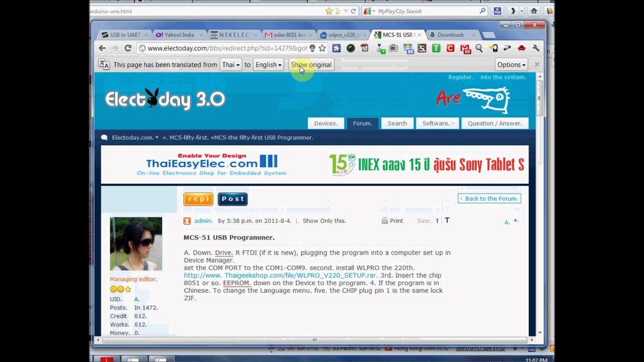The height and width of the screenshot is (362, 644).
Task: Click Show Only this link
Action: tap(325, 221)
